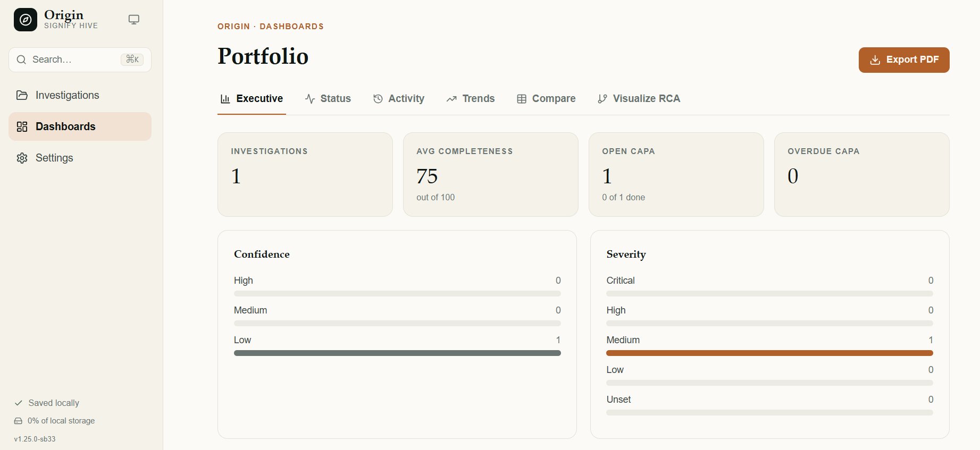980x450 pixels.
Task: Open the Visualize RCA tab
Action: point(639,99)
